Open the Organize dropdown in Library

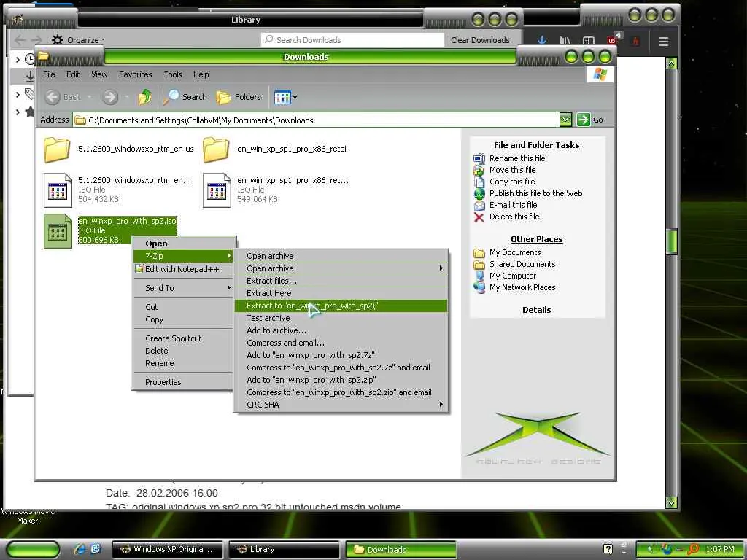(78, 40)
